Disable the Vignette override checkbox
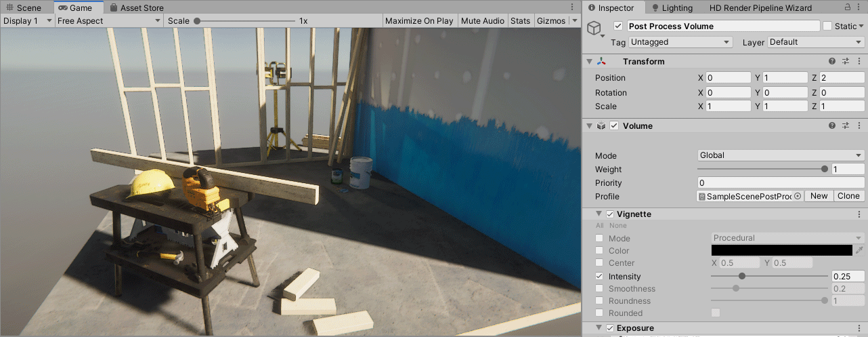The width and height of the screenshot is (868, 337). click(610, 214)
